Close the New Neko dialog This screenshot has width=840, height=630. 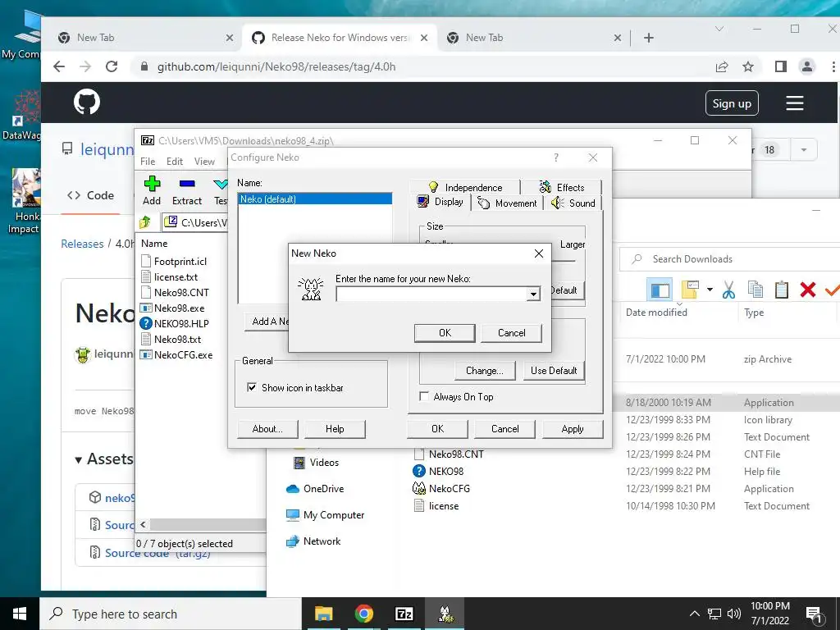coord(539,253)
